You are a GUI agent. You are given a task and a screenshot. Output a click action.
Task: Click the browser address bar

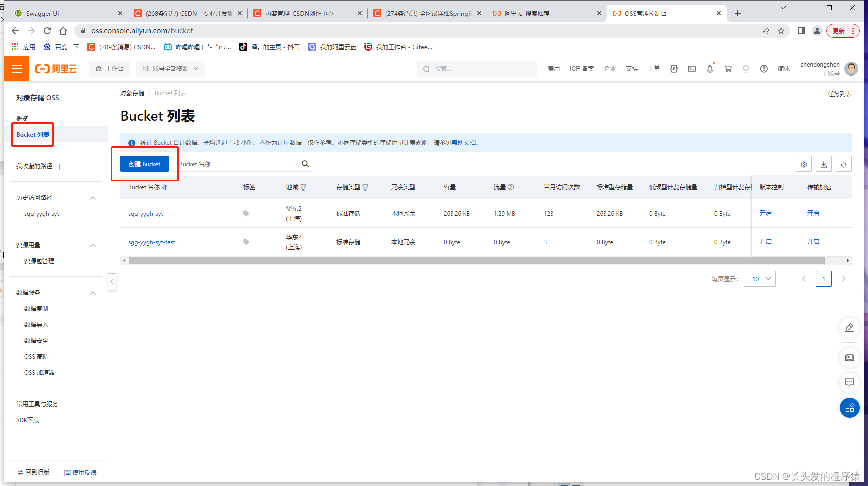[421, 31]
